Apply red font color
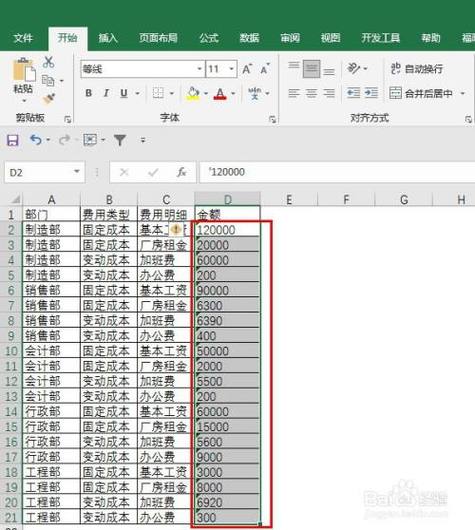The image size is (475, 530). (220, 94)
